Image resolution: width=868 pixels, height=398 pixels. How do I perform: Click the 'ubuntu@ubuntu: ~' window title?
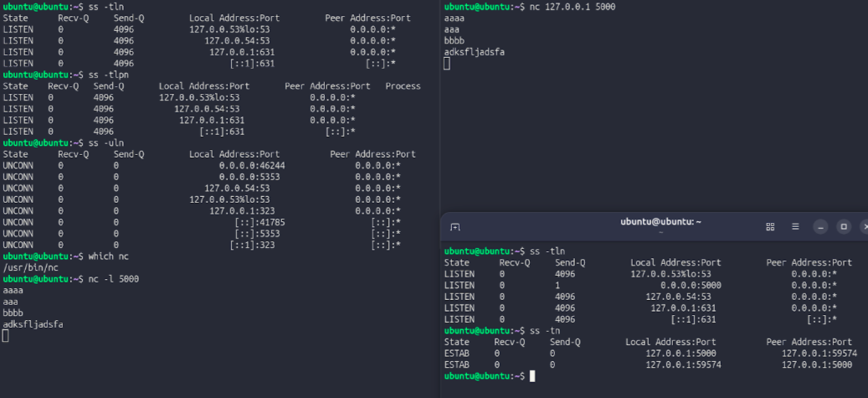pyautogui.click(x=661, y=222)
